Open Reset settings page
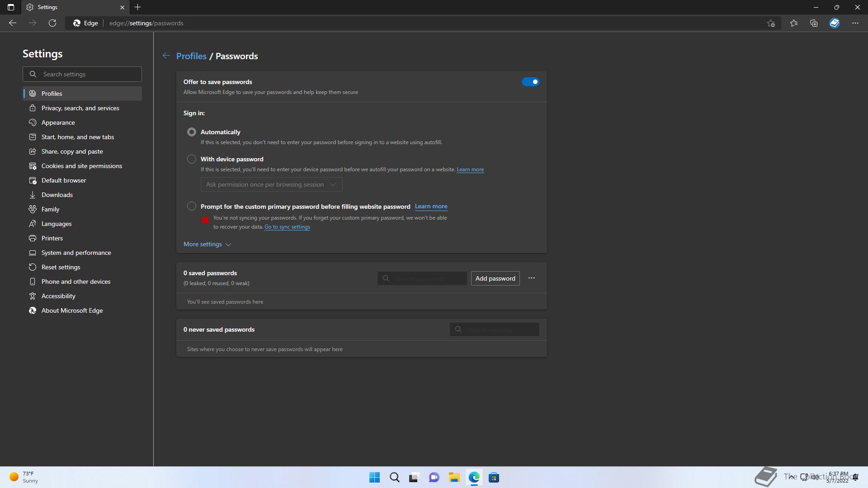 click(x=82, y=267)
